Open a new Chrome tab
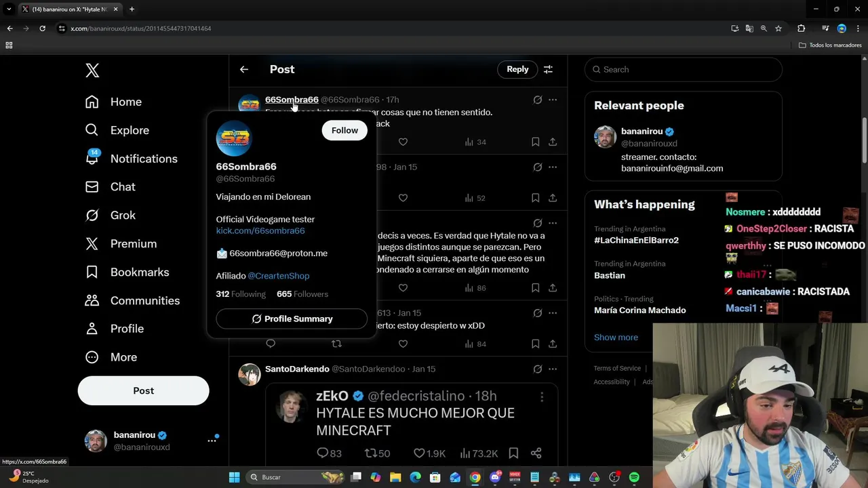868x488 pixels. click(132, 9)
